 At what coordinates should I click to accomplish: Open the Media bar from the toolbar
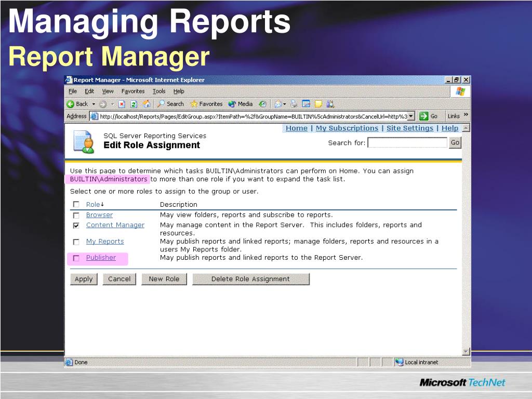241,104
